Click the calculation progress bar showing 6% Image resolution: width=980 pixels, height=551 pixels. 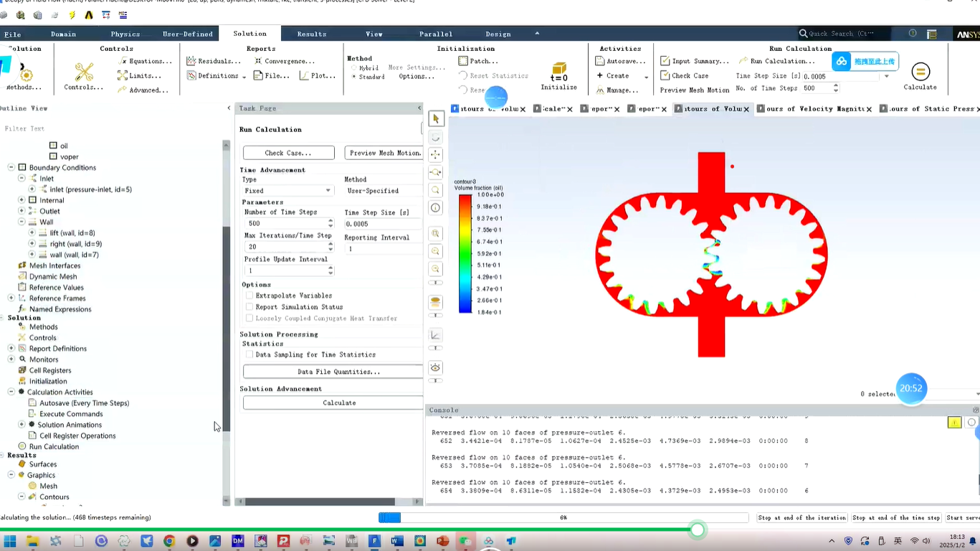[x=563, y=518]
